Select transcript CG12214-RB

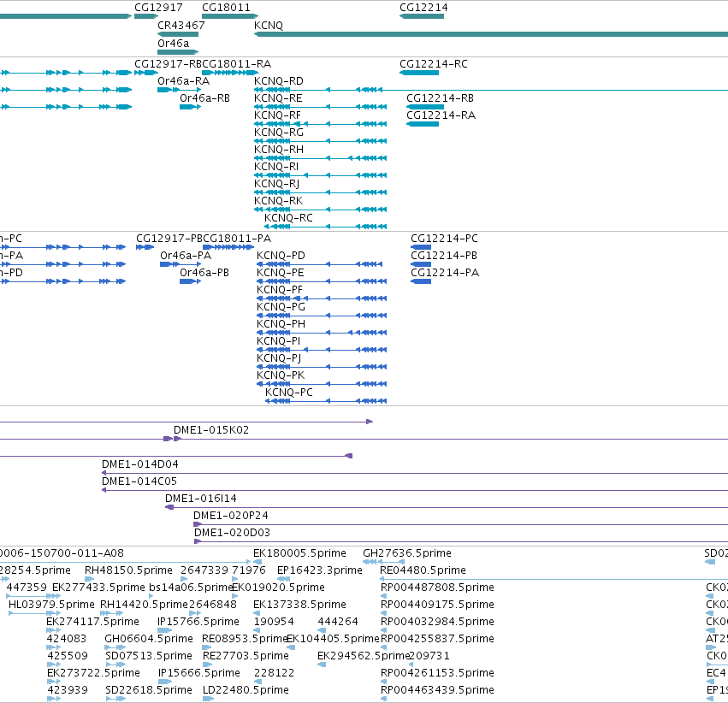pos(441,98)
